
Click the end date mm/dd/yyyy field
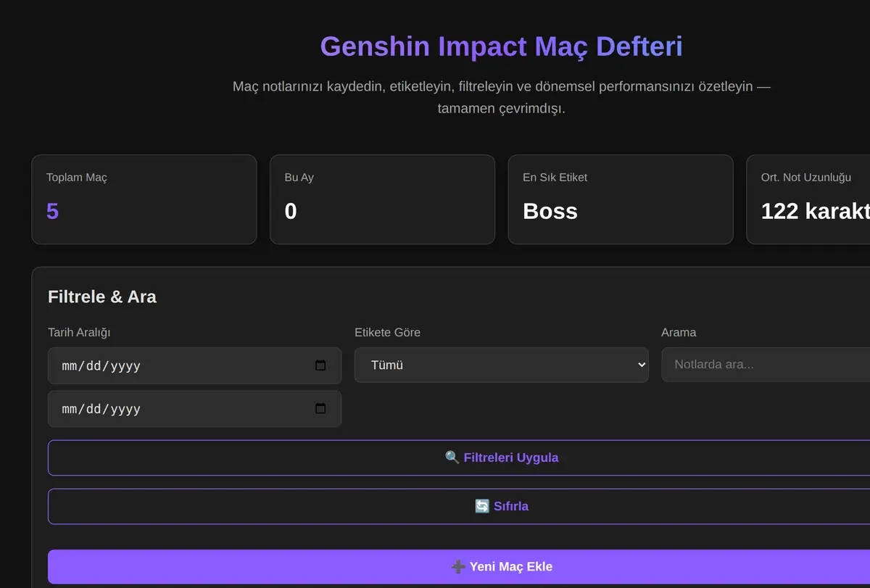click(x=194, y=409)
